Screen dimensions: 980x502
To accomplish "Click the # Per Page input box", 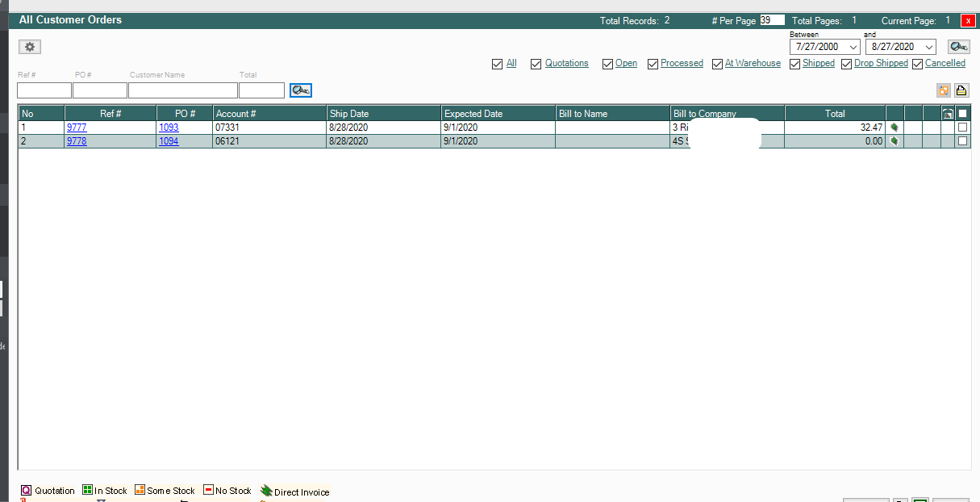I will point(772,20).
